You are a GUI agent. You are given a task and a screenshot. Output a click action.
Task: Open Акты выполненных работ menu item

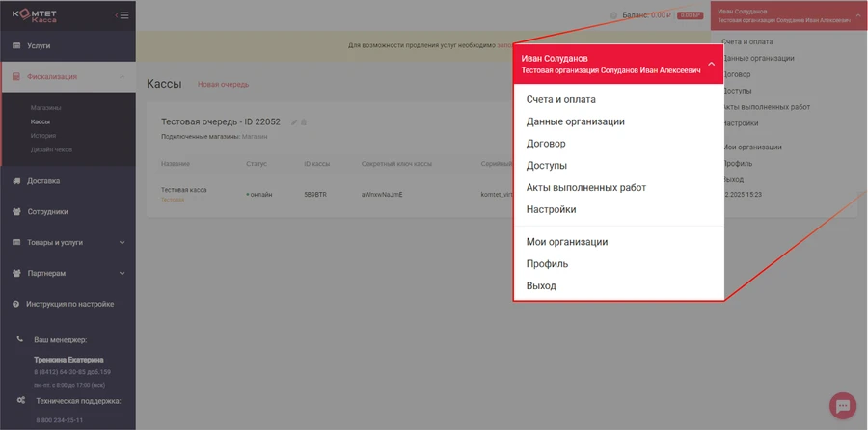[x=585, y=187]
